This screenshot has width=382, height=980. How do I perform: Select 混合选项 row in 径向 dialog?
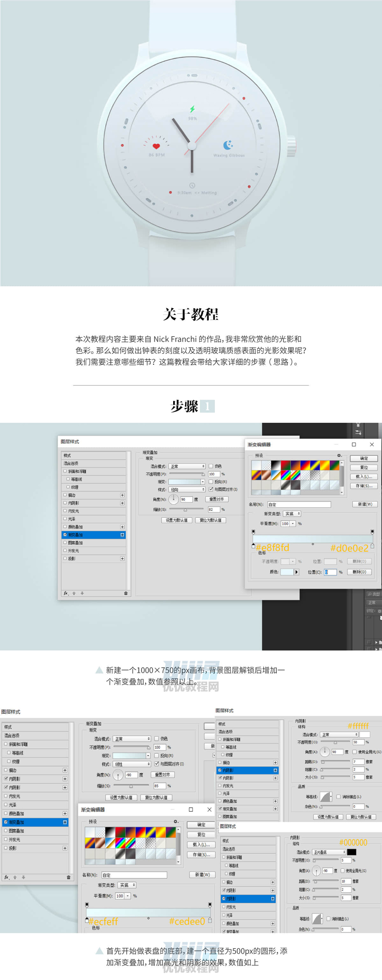click(x=94, y=463)
